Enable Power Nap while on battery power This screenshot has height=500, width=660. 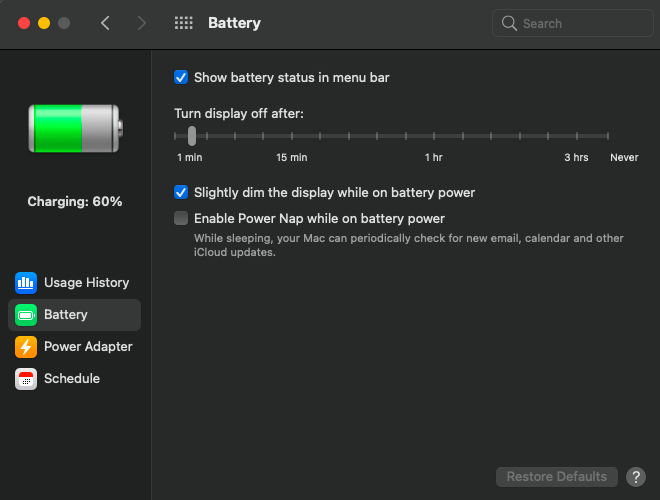(x=181, y=218)
